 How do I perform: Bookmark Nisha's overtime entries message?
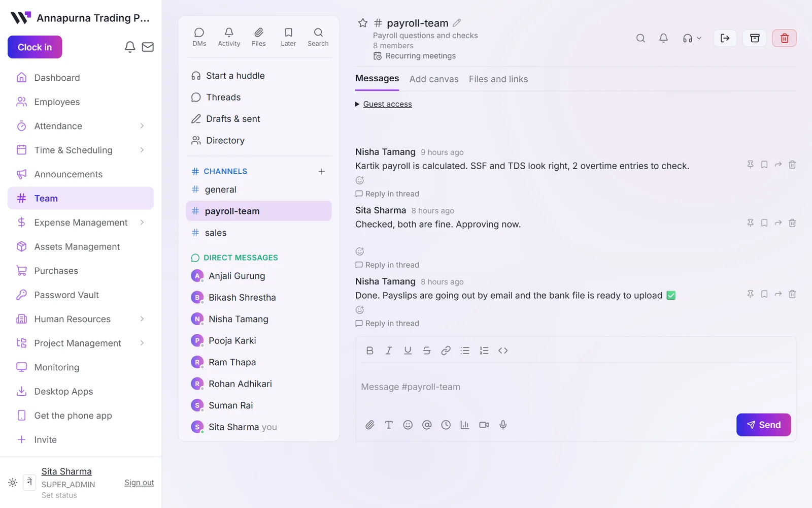[x=764, y=165]
